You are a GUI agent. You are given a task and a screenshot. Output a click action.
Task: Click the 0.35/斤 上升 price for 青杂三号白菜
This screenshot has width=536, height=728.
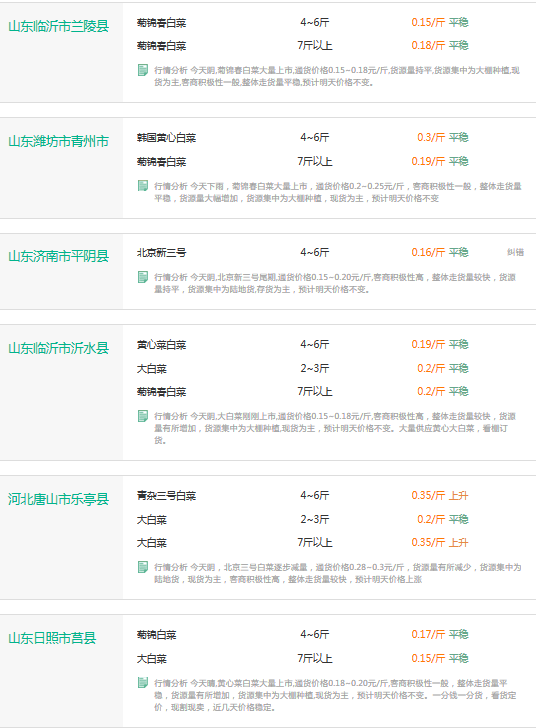tap(440, 495)
